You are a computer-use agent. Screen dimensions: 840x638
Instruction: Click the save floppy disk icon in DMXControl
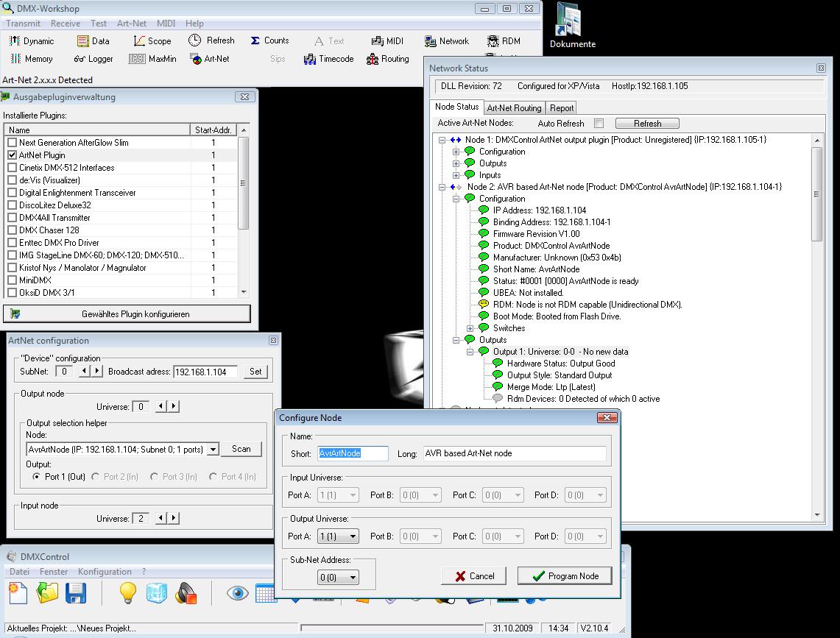point(76,592)
